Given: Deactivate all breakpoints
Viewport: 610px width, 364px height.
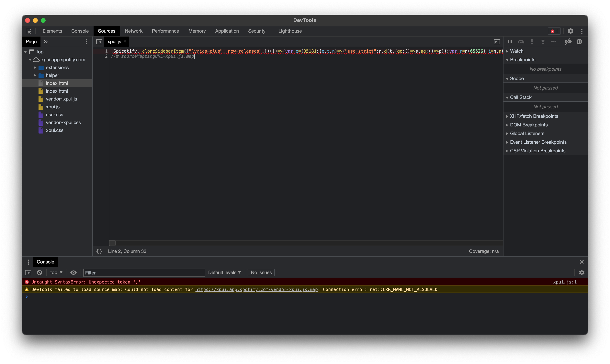Looking at the screenshot, I should coord(568,42).
